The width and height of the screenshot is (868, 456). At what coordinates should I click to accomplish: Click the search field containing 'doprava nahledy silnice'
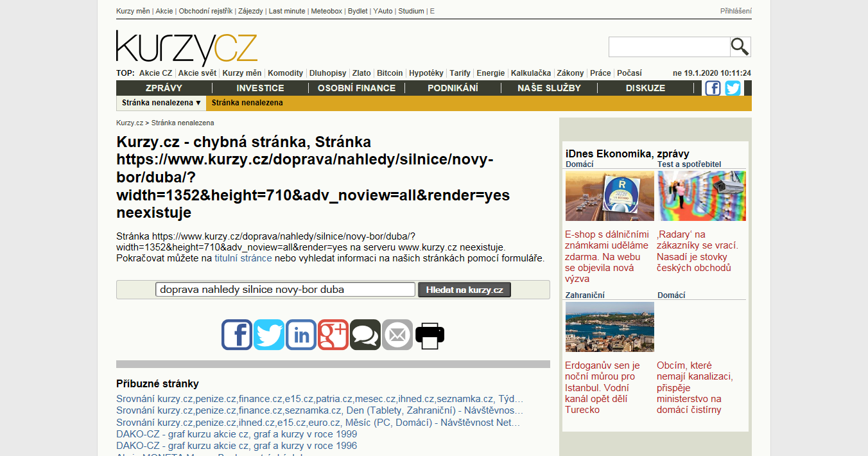285,290
